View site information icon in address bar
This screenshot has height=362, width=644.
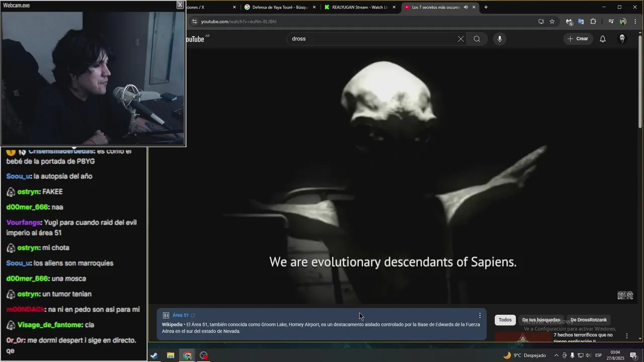point(194,22)
